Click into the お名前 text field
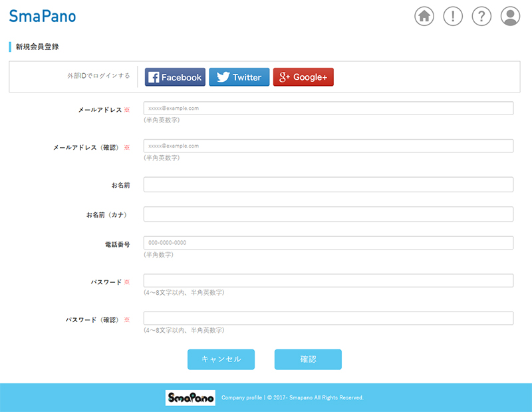The image size is (532, 412). [328, 184]
